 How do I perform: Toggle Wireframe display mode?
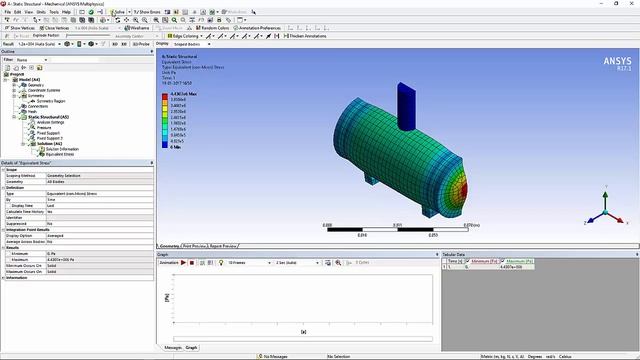click(x=137, y=28)
